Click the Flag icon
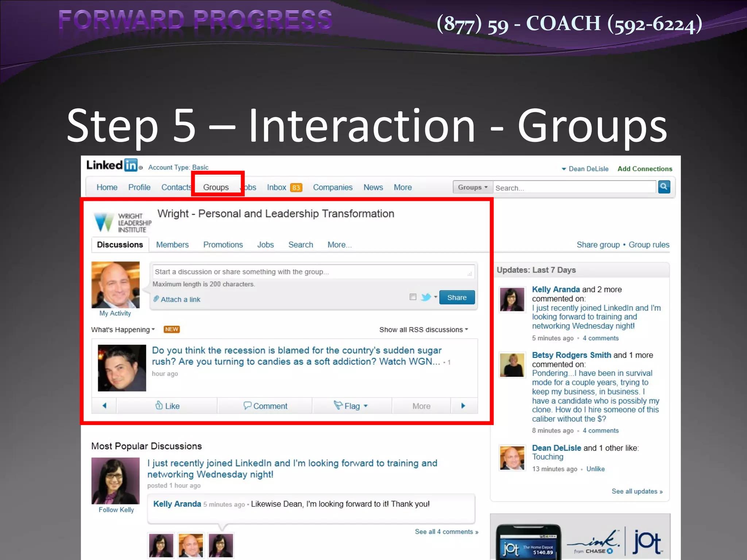Image resolution: width=747 pixels, height=560 pixels. pos(338,405)
